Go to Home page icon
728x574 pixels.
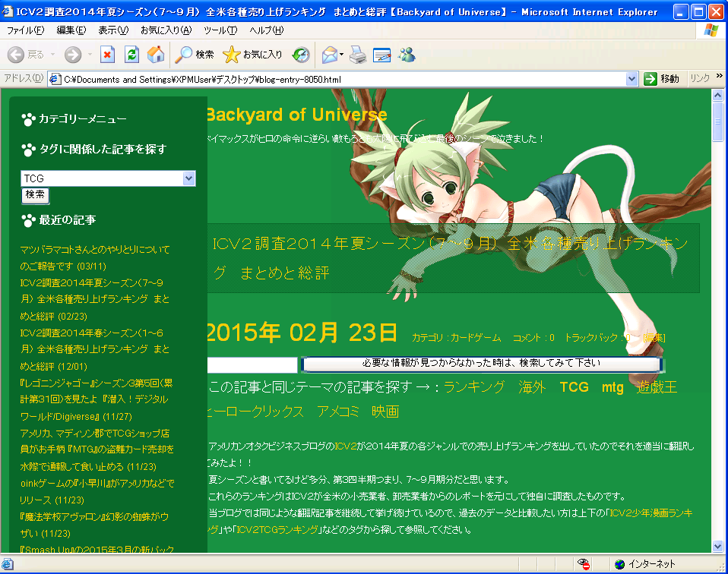tap(156, 55)
